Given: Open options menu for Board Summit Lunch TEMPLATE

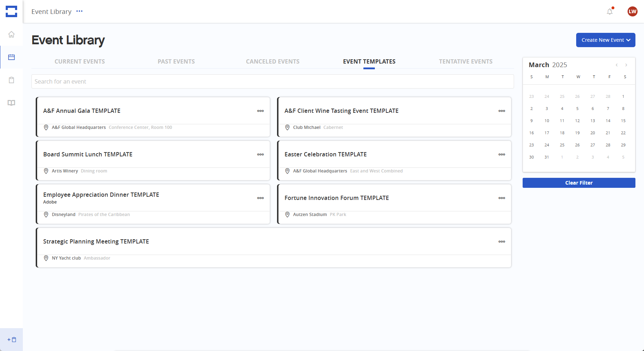Looking at the screenshot, I should [261, 155].
